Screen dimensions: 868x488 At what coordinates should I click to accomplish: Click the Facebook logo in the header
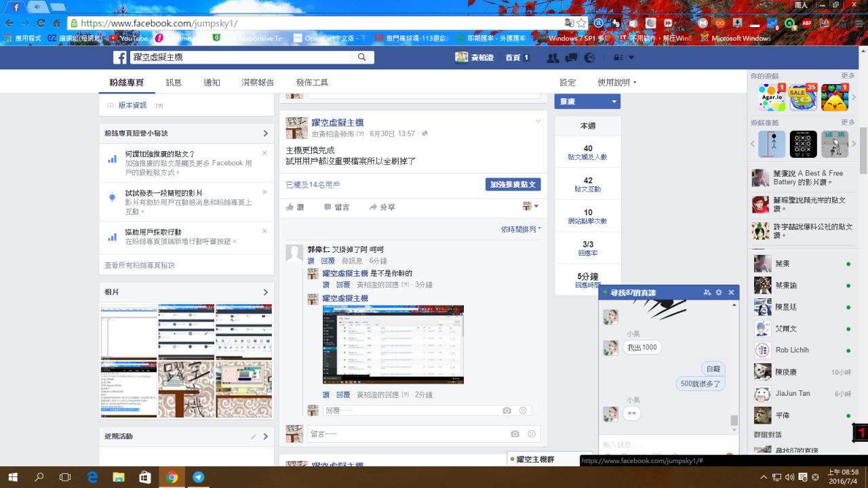120,58
